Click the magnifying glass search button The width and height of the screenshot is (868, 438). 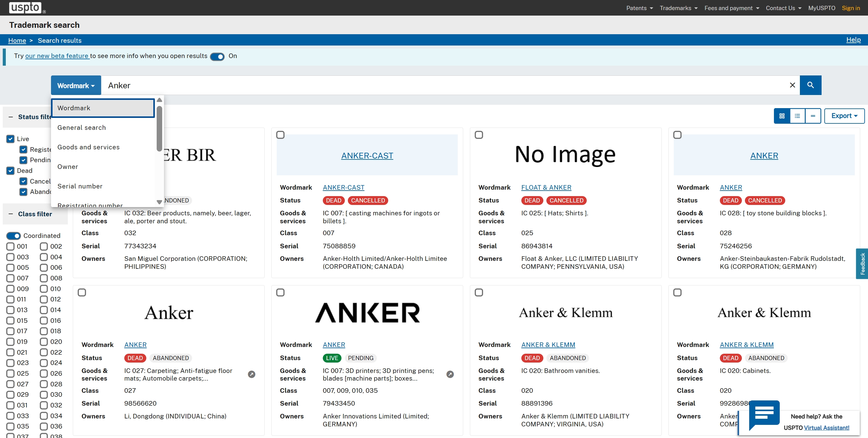[810, 85]
